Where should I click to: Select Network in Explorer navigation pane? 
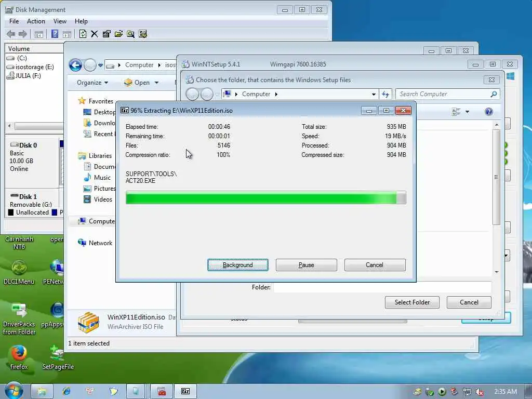(100, 243)
